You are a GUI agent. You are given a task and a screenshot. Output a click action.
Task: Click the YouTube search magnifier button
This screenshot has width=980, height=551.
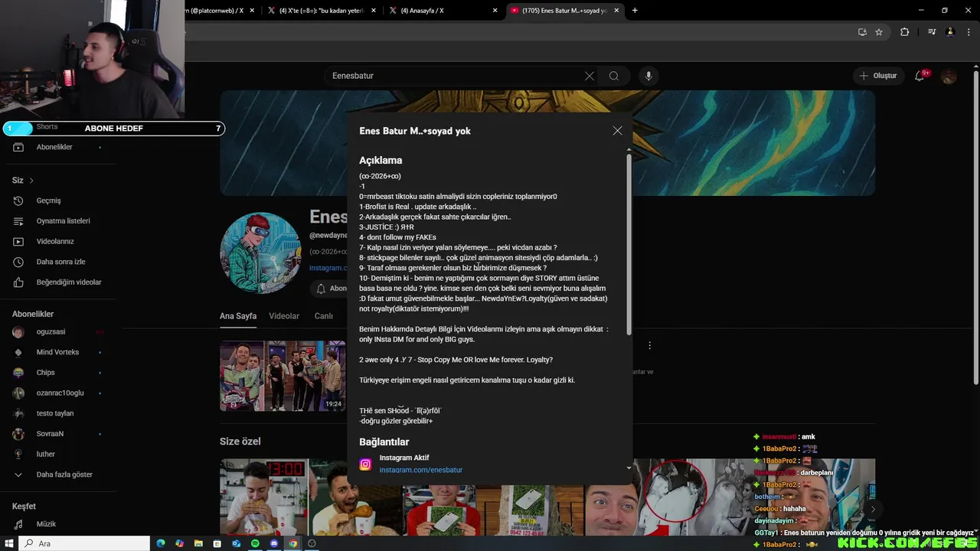pyautogui.click(x=614, y=76)
